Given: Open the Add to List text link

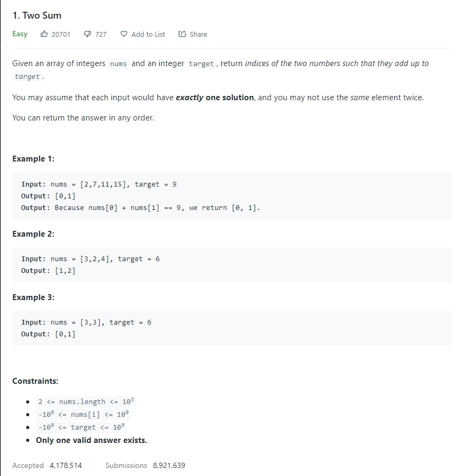Looking at the screenshot, I should click(x=148, y=34).
